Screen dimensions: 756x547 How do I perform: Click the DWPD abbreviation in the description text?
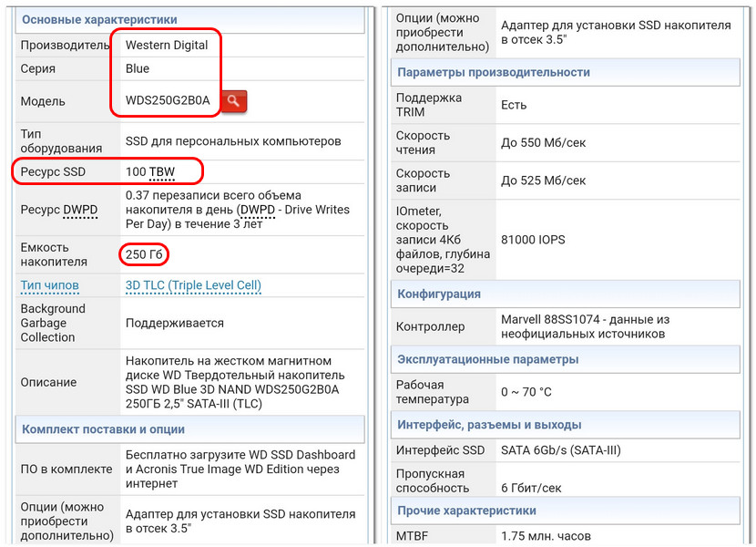pos(258,210)
